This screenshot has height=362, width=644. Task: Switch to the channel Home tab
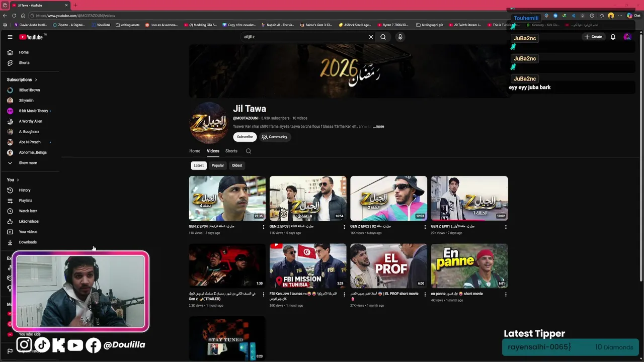(195, 151)
